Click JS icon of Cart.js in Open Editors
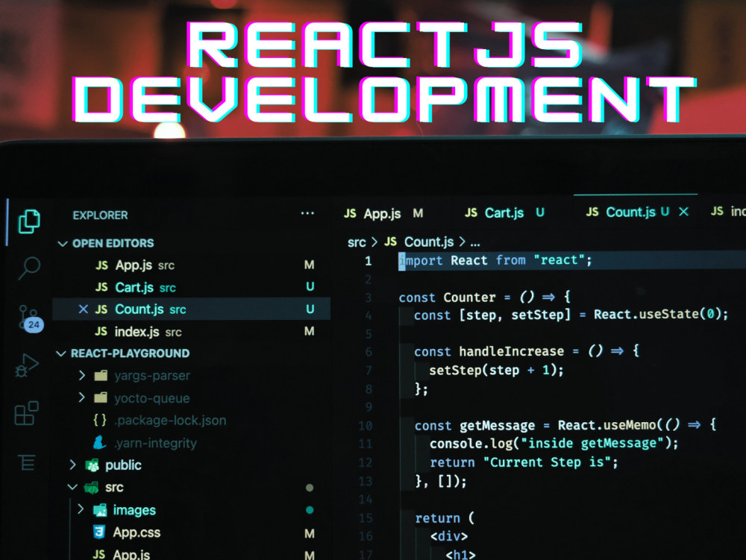Screen dimensions: 746x560 click(101, 286)
